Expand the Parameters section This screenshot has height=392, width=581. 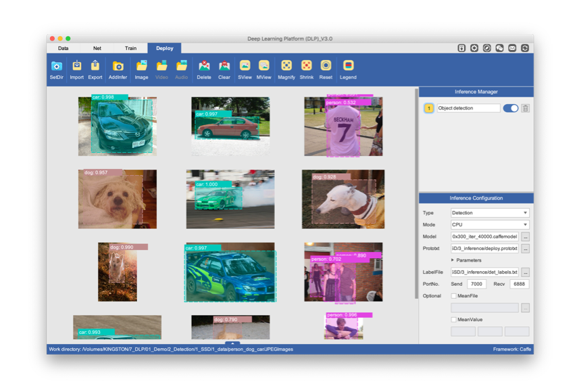(x=453, y=260)
